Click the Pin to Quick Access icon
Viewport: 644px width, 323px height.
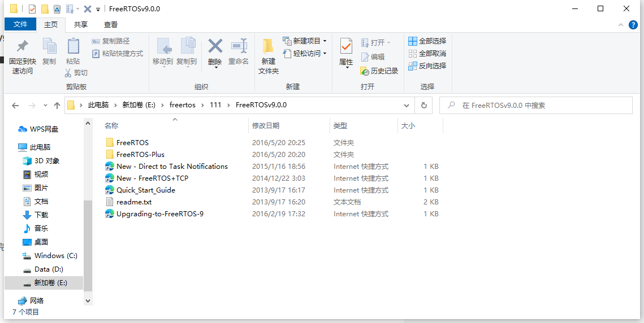pos(23,47)
